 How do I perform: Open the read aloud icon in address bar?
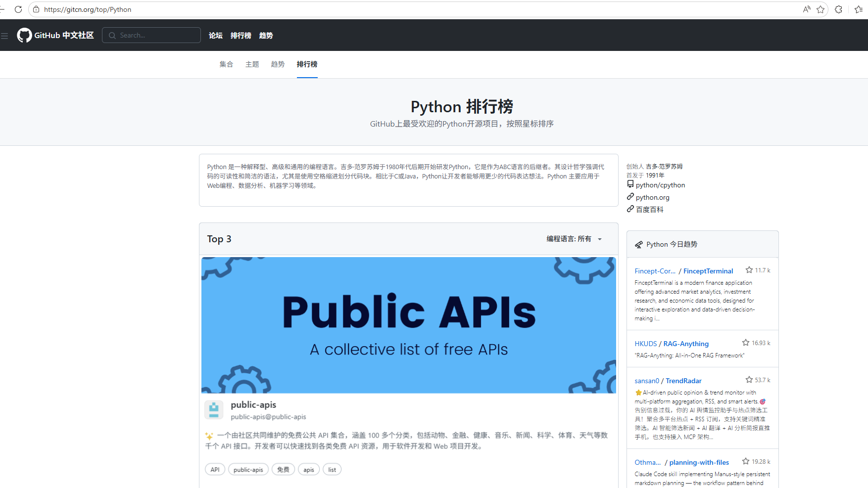807,9
